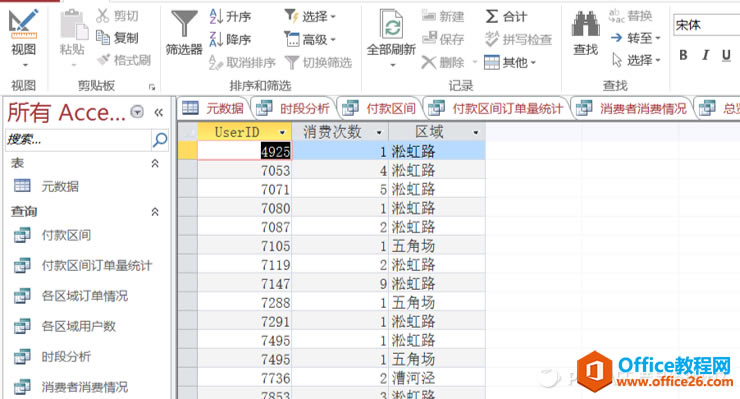The height and width of the screenshot is (399, 740).
Task: Select the UserID cell 4925
Action: tap(244, 151)
